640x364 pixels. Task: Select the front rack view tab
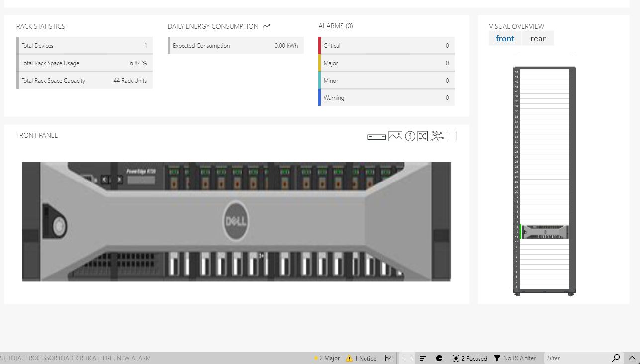pyautogui.click(x=505, y=39)
